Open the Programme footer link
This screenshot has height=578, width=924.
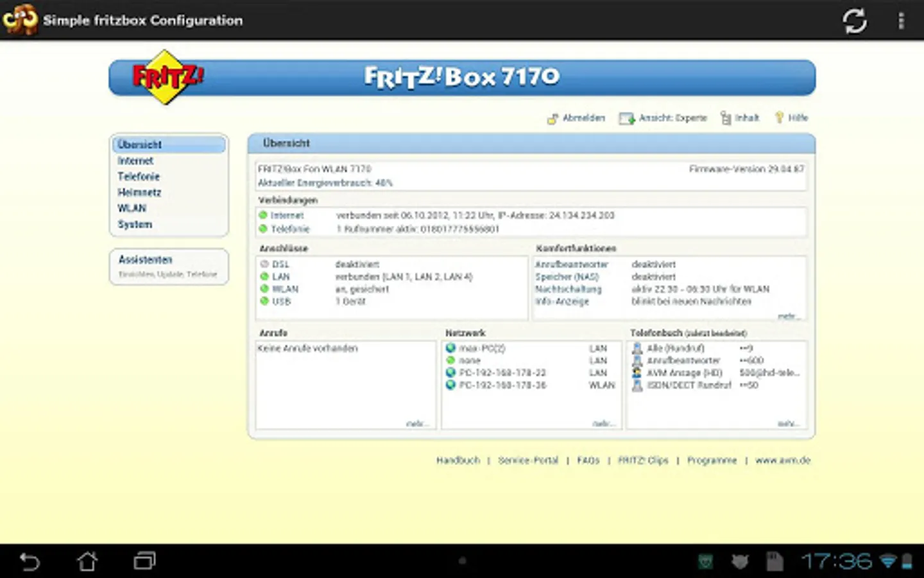(712, 460)
